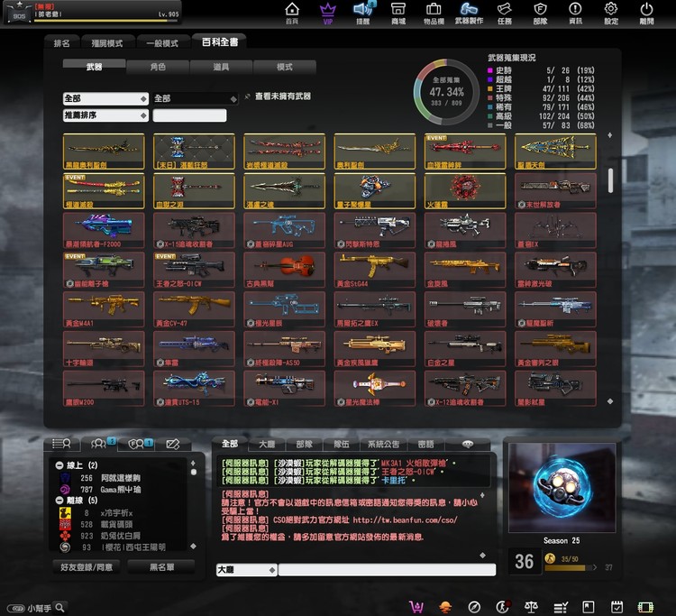This screenshot has width=676, height=616.
Task: Open the 設定 settings gear icon
Action: (x=611, y=12)
